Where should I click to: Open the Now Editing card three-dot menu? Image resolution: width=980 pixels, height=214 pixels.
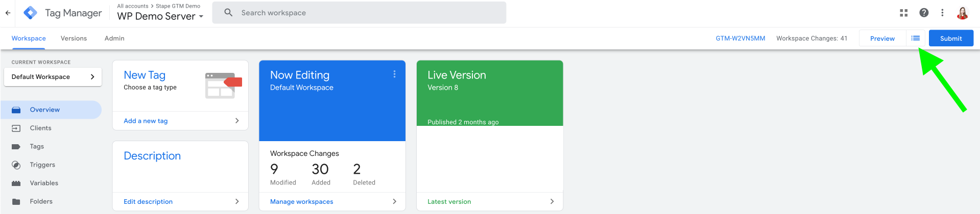[394, 74]
